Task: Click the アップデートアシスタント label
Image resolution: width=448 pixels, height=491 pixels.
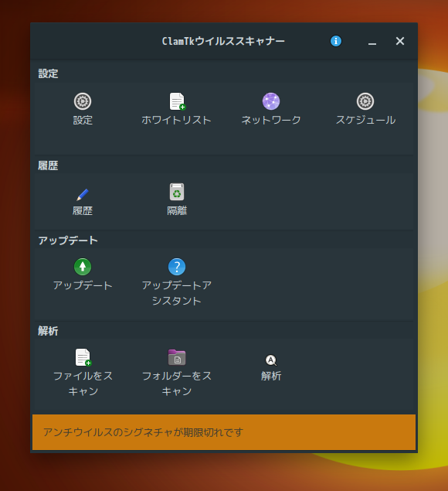Action: point(177,293)
